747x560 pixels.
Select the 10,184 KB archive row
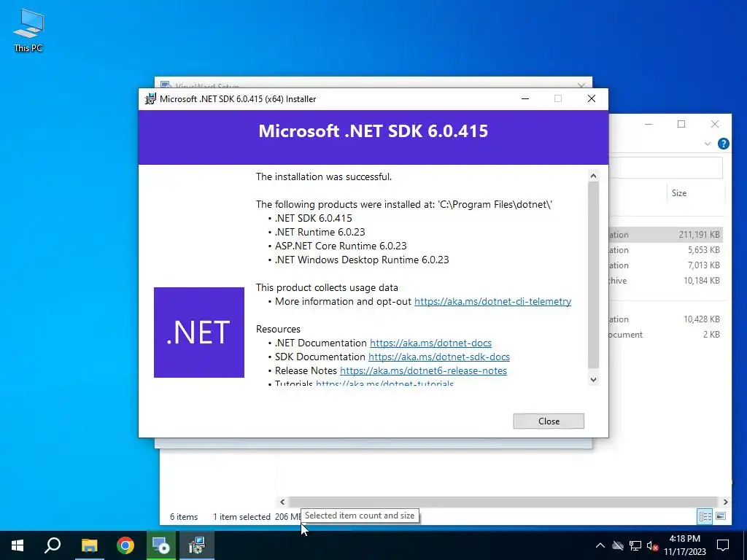coord(665,281)
